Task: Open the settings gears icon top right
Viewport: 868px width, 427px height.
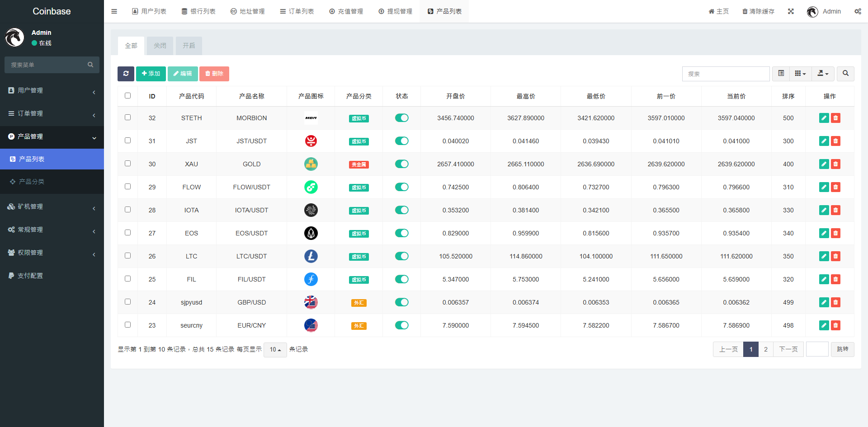Action: click(x=858, y=11)
